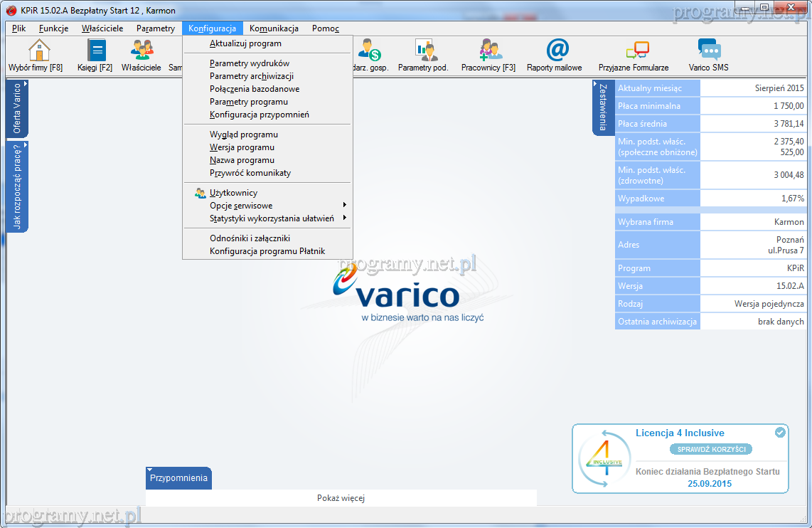Click the Licencja 4 Inclusive checkmark icon

coord(780,433)
